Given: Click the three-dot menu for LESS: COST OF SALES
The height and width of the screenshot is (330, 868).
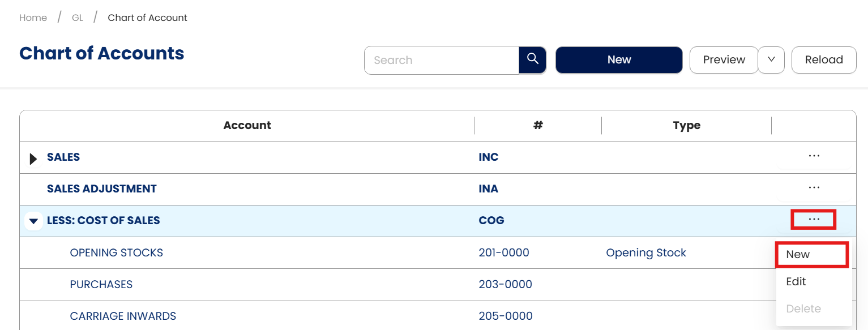Looking at the screenshot, I should point(814,220).
